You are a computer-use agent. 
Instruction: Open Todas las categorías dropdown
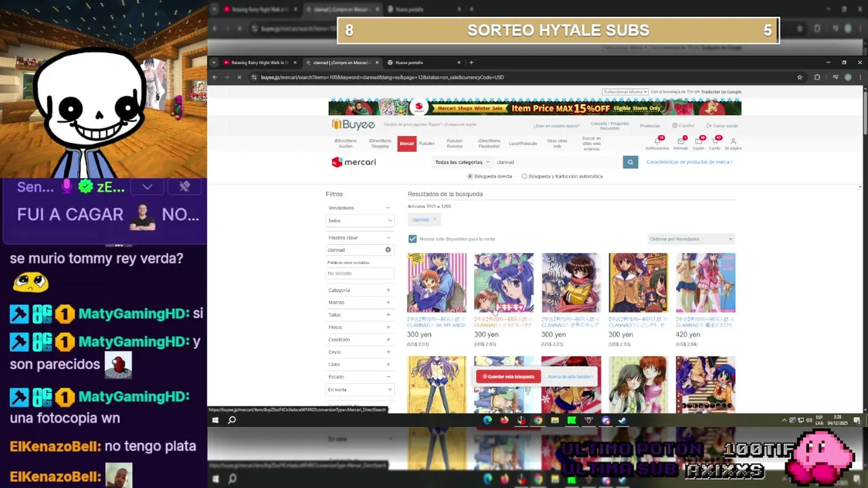[462, 162]
